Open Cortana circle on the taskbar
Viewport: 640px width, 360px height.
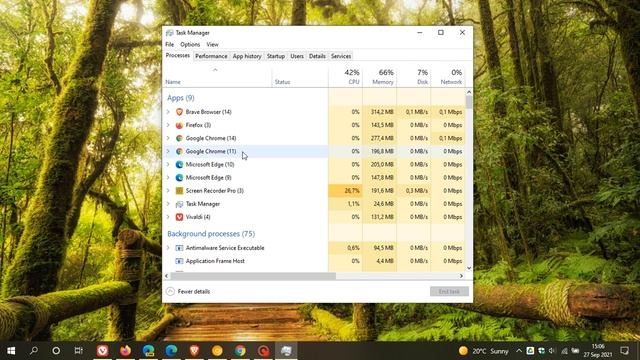(56, 351)
